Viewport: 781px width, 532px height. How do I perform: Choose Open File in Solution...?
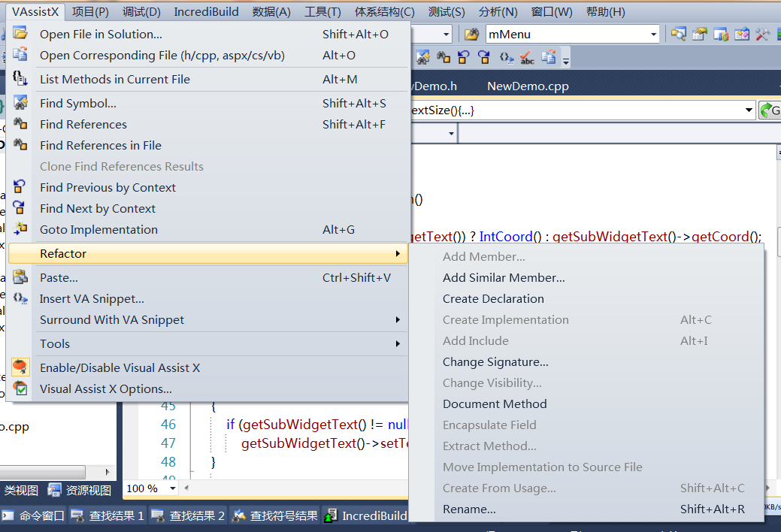click(x=101, y=34)
